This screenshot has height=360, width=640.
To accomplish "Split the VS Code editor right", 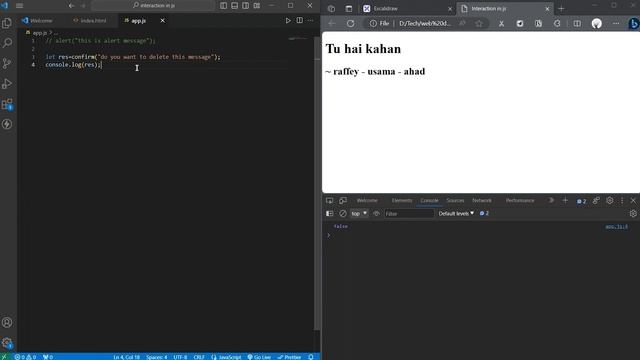I will [x=300, y=20].
